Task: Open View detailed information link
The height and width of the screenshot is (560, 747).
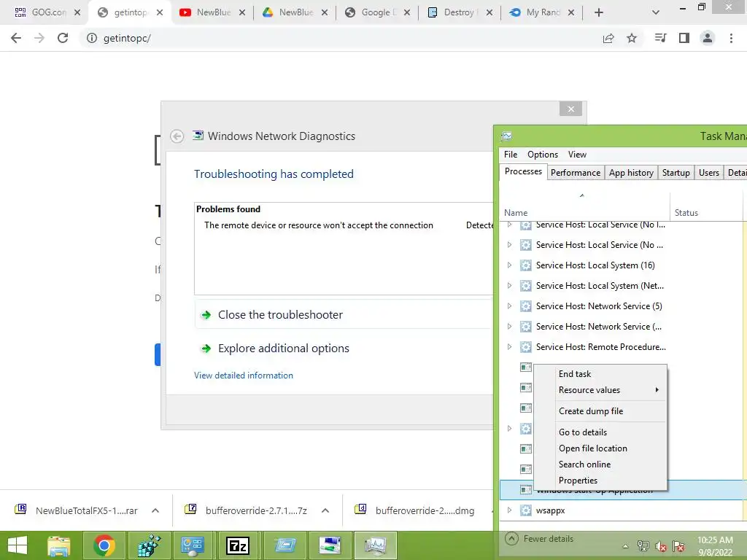Action: point(244,376)
